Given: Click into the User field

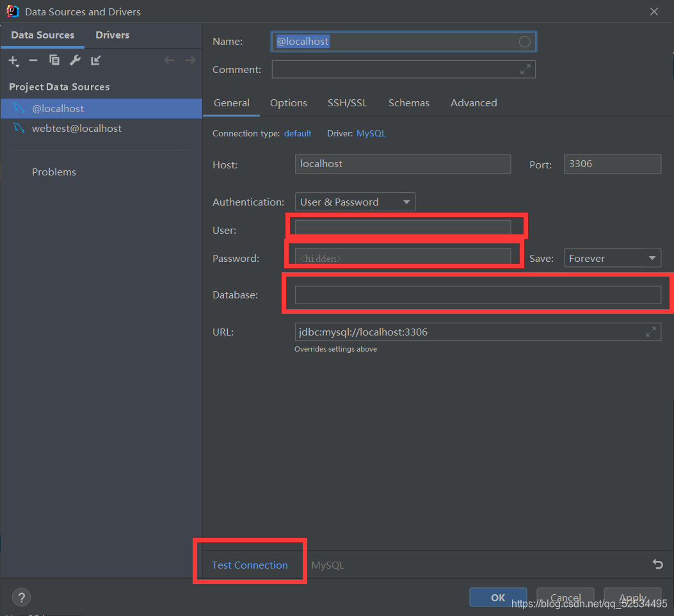Looking at the screenshot, I should point(403,227).
